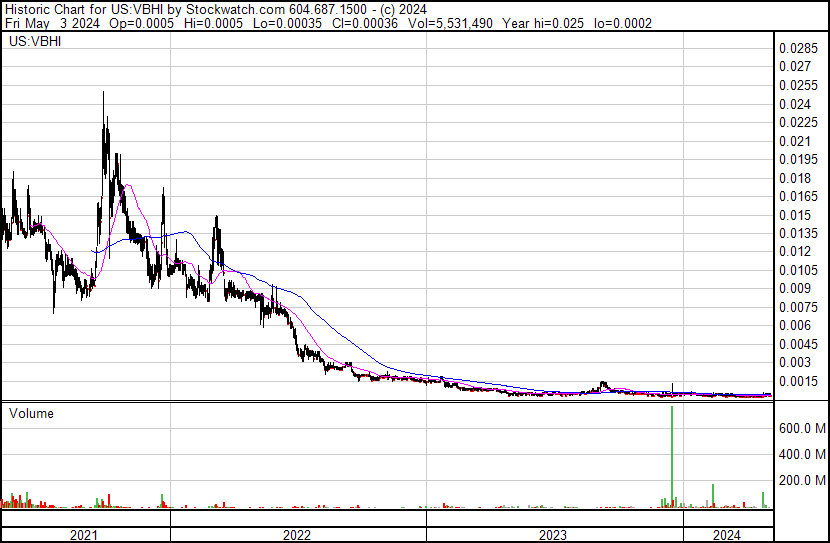Select the 2022 year on the timeline
Image resolution: width=830 pixels, height=543 pixels.
pos(297,535)
